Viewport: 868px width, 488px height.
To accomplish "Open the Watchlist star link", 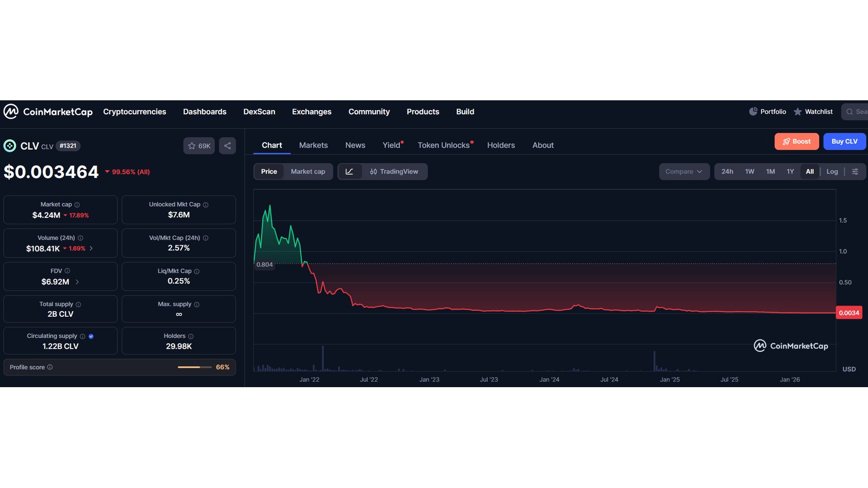I will tap(813, 112).
